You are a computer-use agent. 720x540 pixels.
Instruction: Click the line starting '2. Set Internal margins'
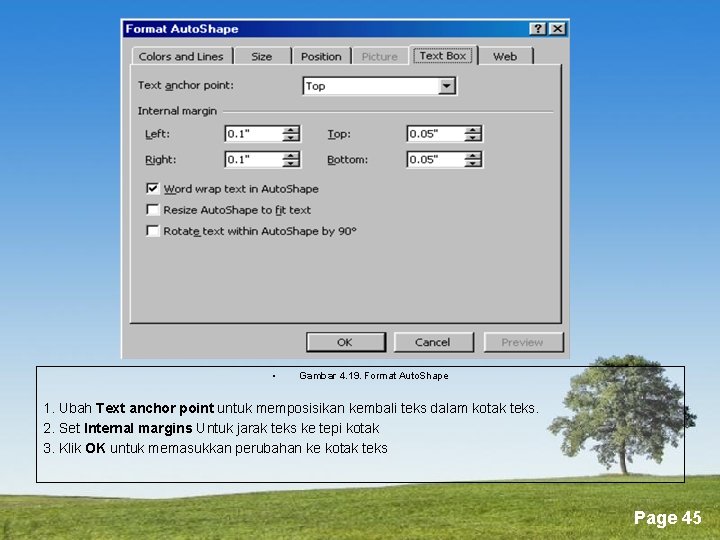pyautogui.click(x=211, y=428)
